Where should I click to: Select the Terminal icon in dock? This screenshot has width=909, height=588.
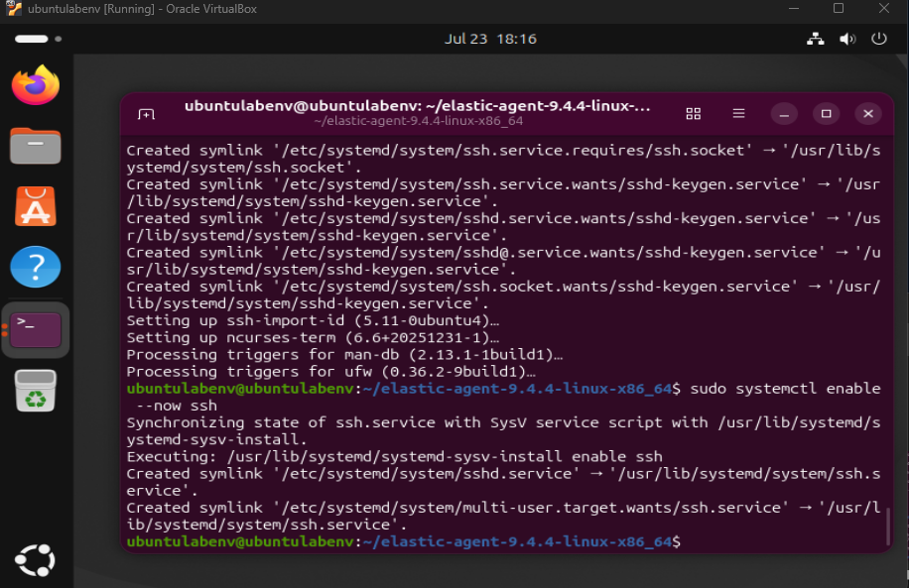coord(36,329)
